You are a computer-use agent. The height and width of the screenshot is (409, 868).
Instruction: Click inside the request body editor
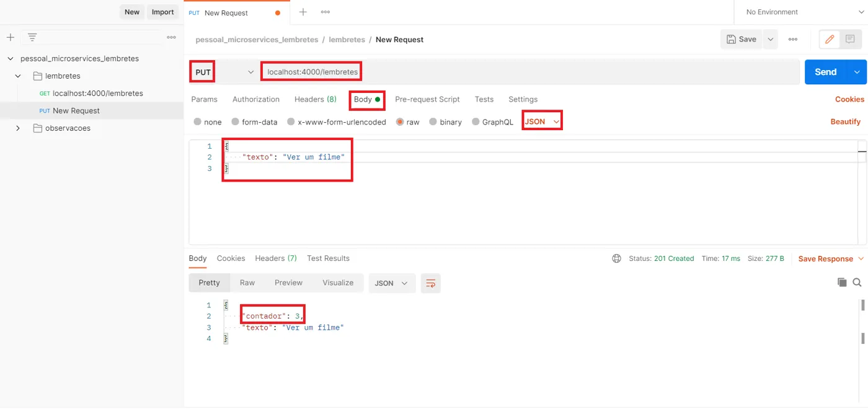coord(527,192)
